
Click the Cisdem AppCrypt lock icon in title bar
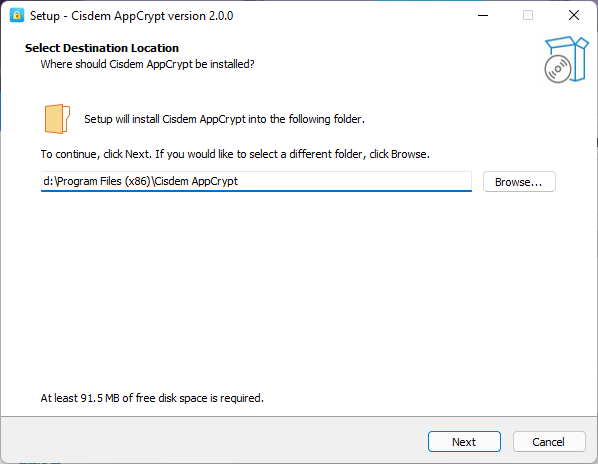tap(17, 15)
